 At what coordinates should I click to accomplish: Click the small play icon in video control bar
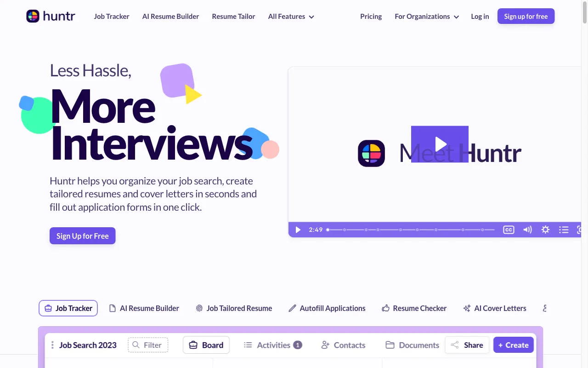point(298,230)
